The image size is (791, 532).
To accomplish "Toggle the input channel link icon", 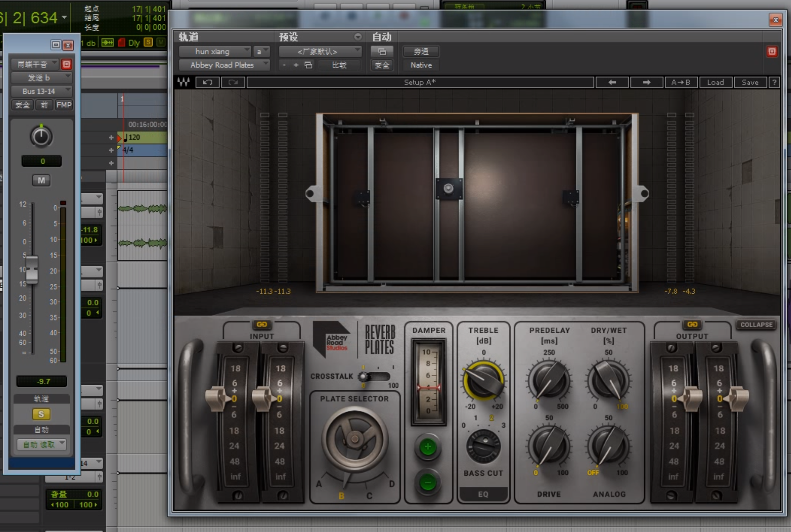I will click(x=262, y=324).
